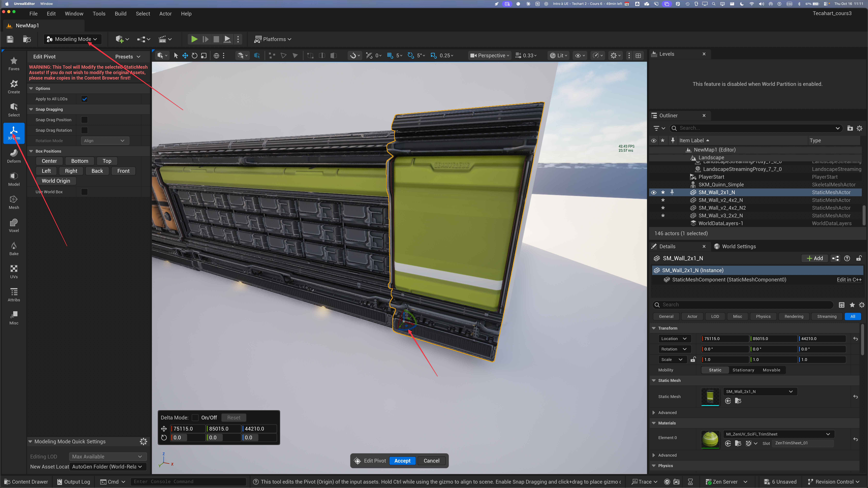Click Add component button in Details
This screenshot has height=488, width=868.
click(x=815, y=258)
